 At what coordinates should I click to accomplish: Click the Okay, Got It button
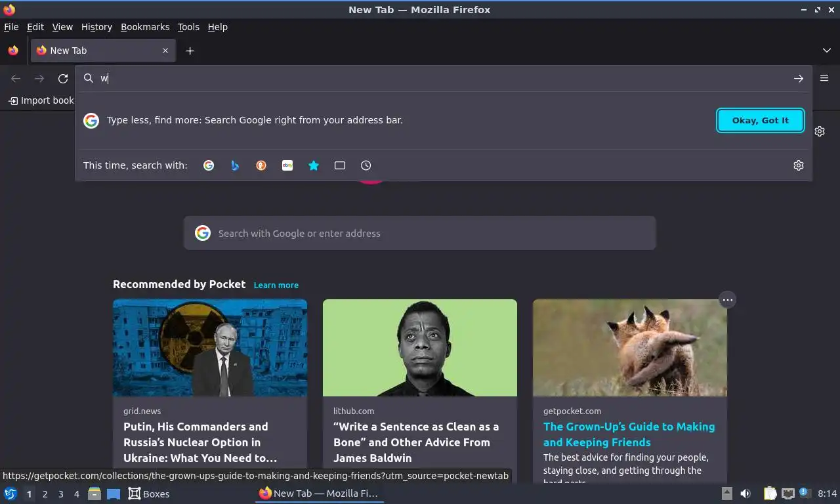coord(761,120)
